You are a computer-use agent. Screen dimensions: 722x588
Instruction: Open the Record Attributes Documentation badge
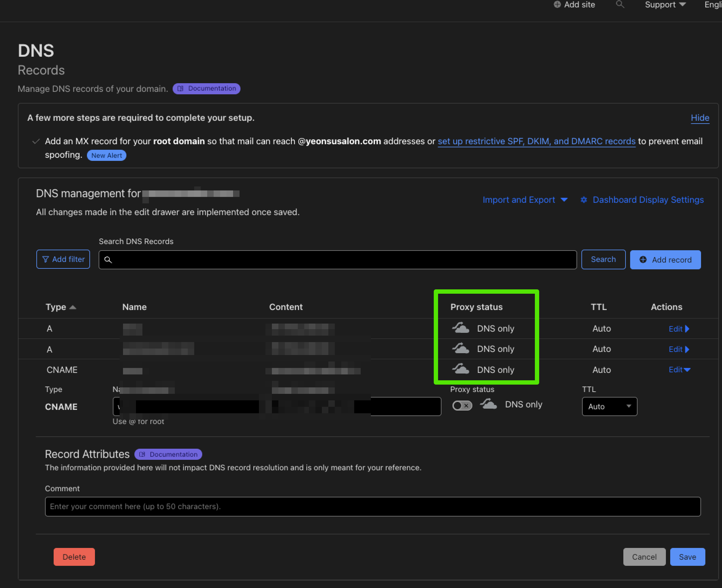point(168,454)
